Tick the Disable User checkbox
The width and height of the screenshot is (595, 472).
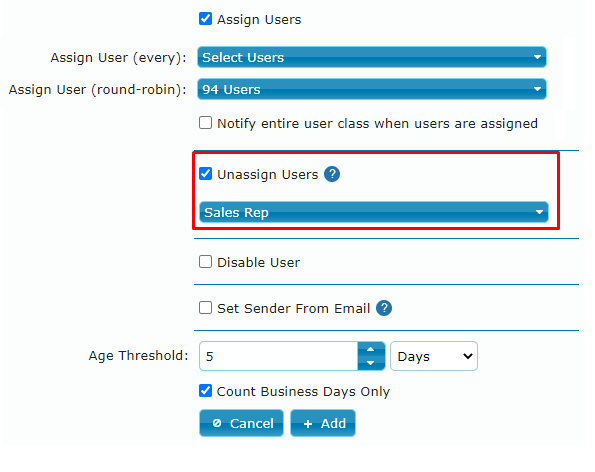point(205,262)
